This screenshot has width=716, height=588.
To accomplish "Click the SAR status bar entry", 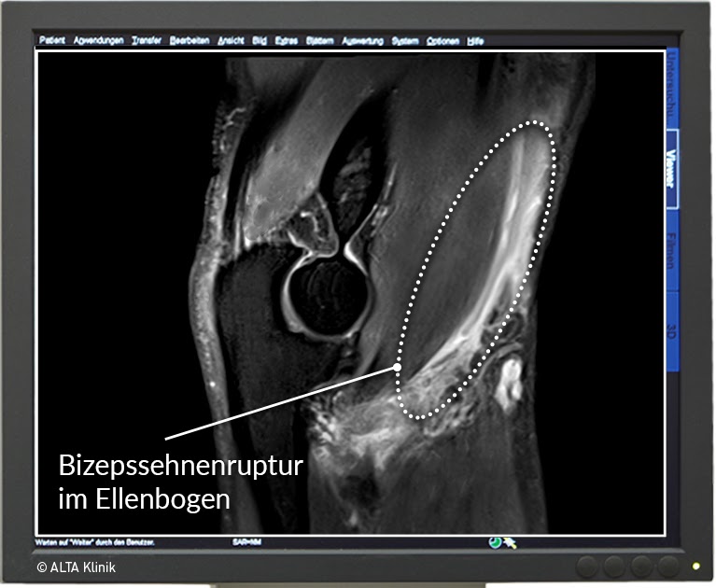I will click(246, 542).
